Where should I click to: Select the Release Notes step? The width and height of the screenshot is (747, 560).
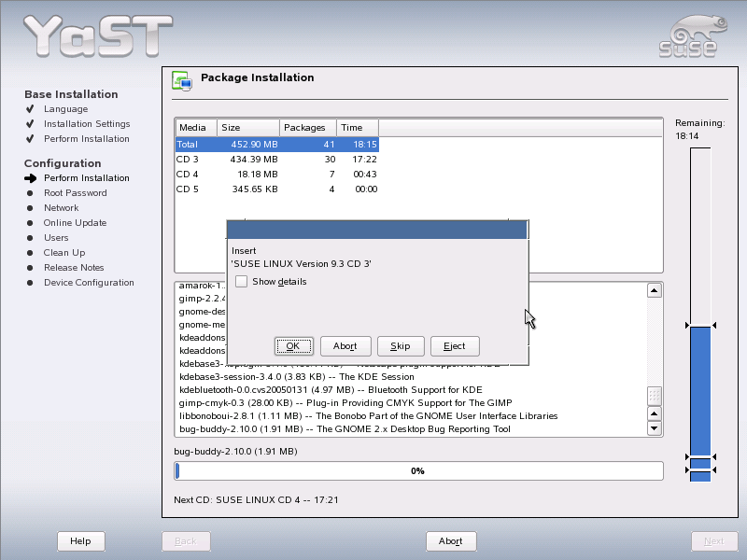pyautogui.click(x=74, y=268)
